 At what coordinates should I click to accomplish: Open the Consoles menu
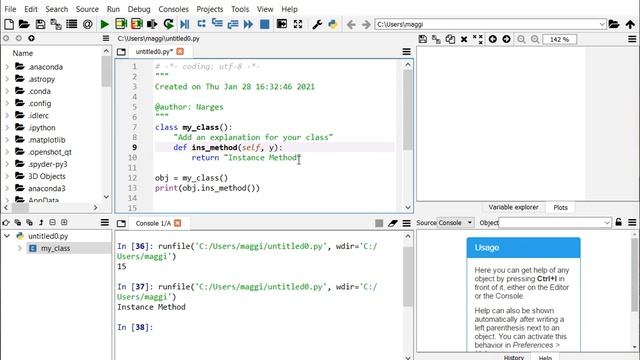pyautogui.click(x=173, y=9)
